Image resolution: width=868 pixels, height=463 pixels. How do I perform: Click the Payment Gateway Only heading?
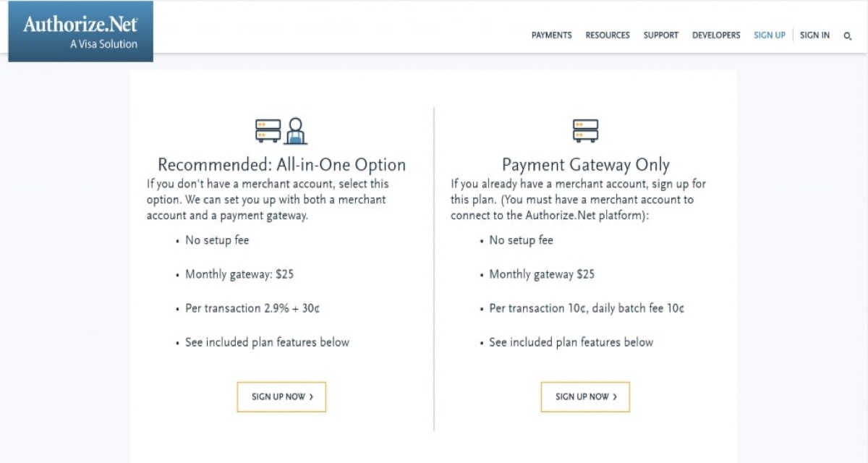(585, 164)
